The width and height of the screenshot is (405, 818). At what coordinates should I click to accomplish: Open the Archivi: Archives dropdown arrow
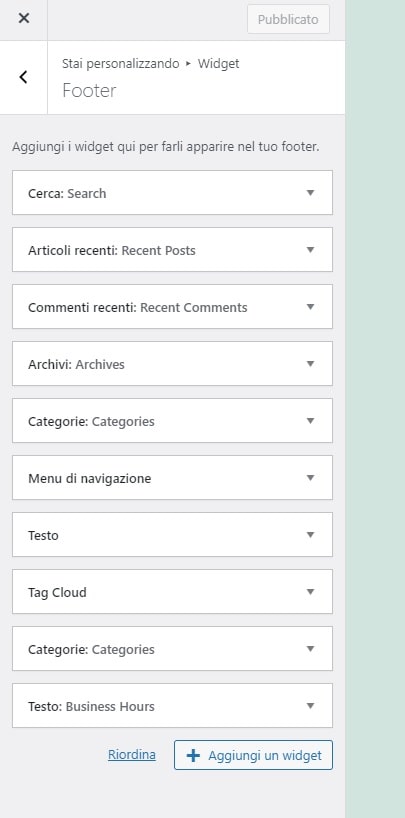311,363
